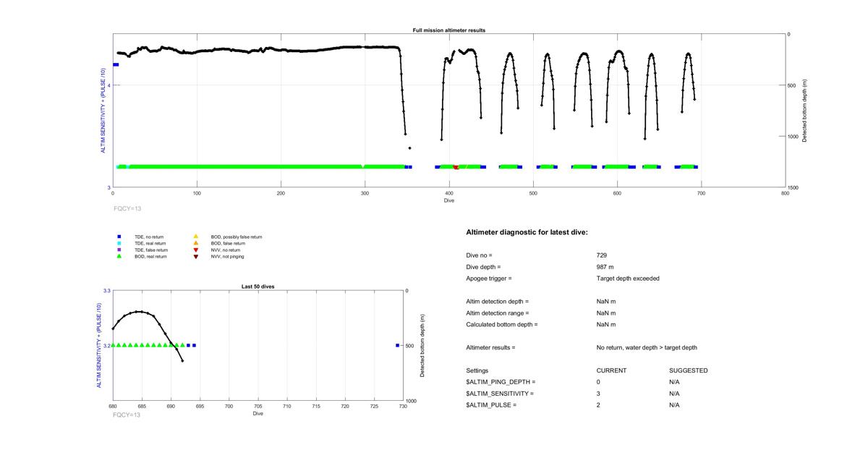The image size is (868, 450).
Task: Click the '$ALTIM_PING_DEPTH =' setting name
Action: tap(501, 382)
